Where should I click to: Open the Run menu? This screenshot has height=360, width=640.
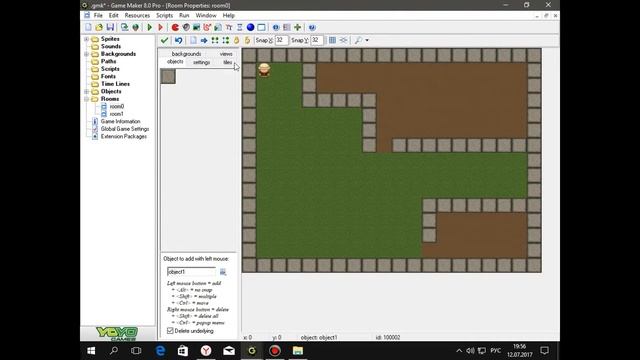[184, 16]
